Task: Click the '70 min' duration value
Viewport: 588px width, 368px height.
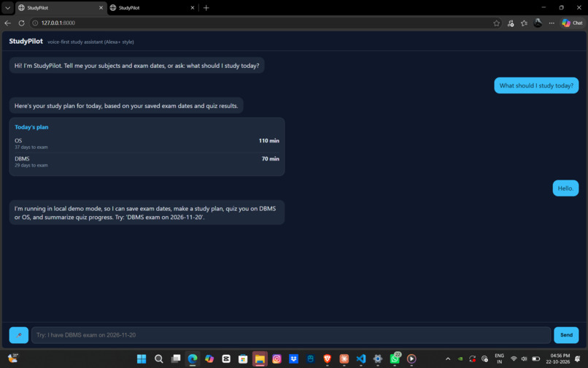Action: click(271, 159)
